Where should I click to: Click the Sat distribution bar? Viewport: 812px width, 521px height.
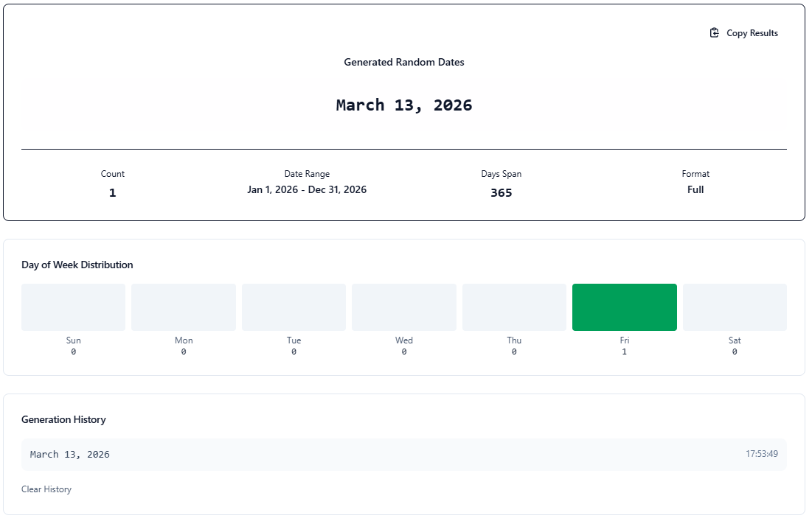pyautogui.click(x=734, y=307)
